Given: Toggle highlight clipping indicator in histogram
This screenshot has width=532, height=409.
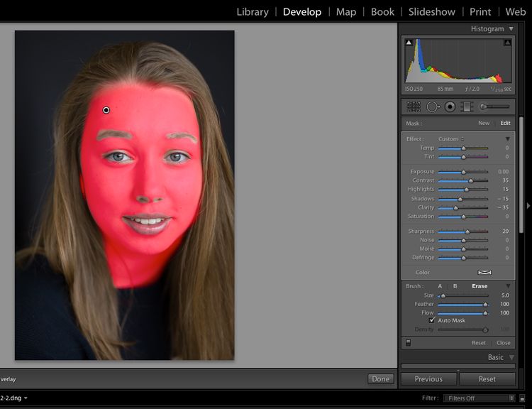Looking at the screenshot, I should click(507, 43).
